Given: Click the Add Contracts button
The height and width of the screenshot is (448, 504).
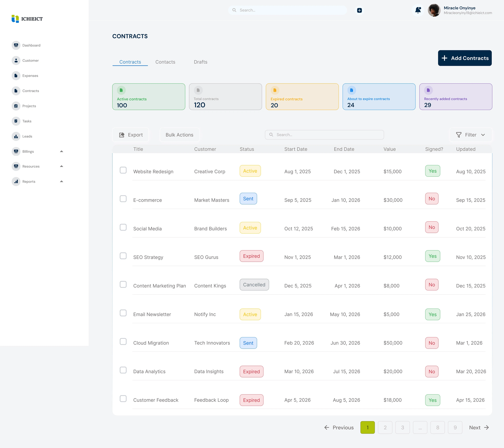Looking at the screenshot, I should pyautogui.click(x=464, y=58).
